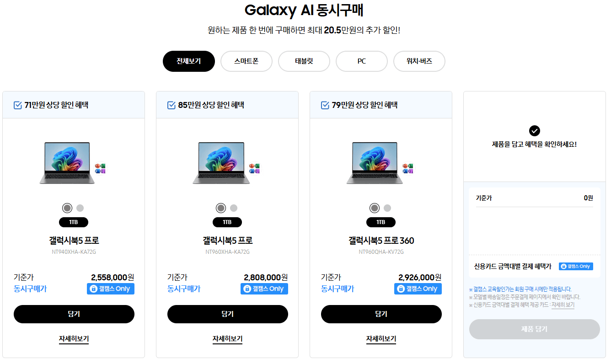This screenshot has width=611, height=364.
Task: Click the 담기 button on the 갤럭시북5 프로 360 card
Action: coord(381,314)
